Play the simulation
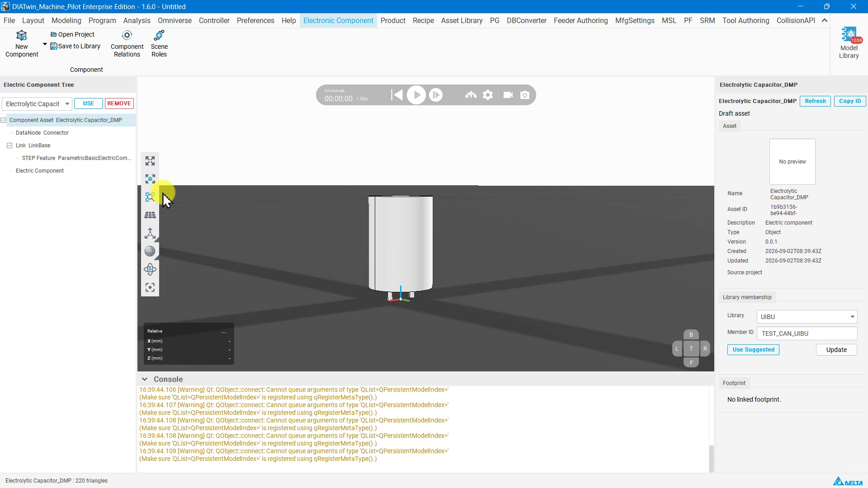Image resolution: width=868 pixels, height=488 pixels. [416, 95]
